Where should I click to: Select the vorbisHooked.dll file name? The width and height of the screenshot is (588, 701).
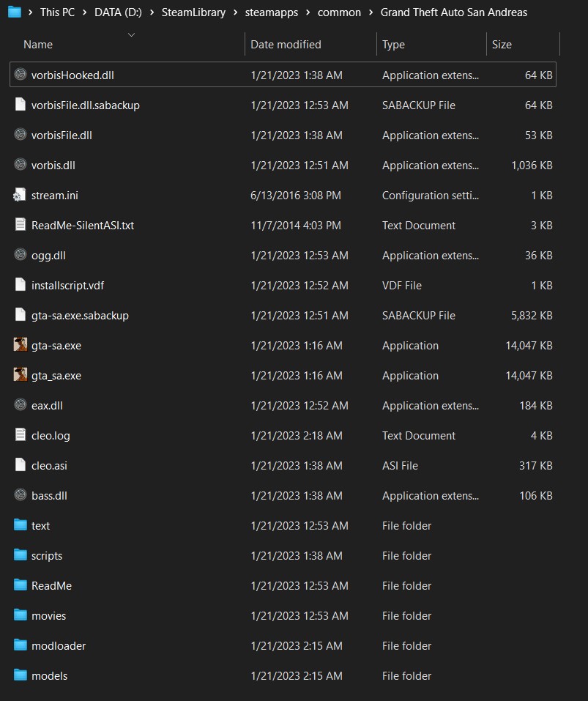tap(72, 75)
